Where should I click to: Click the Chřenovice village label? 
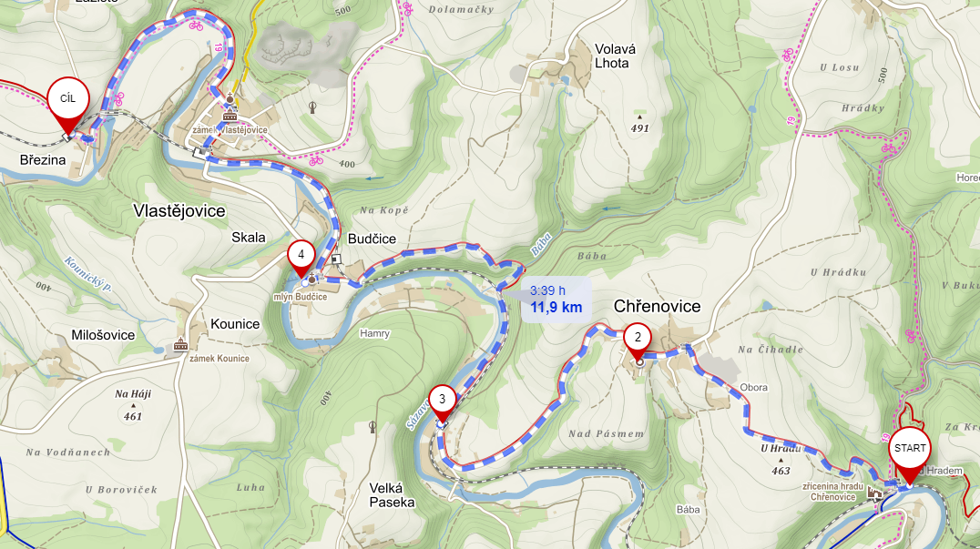tap(657, 306)
